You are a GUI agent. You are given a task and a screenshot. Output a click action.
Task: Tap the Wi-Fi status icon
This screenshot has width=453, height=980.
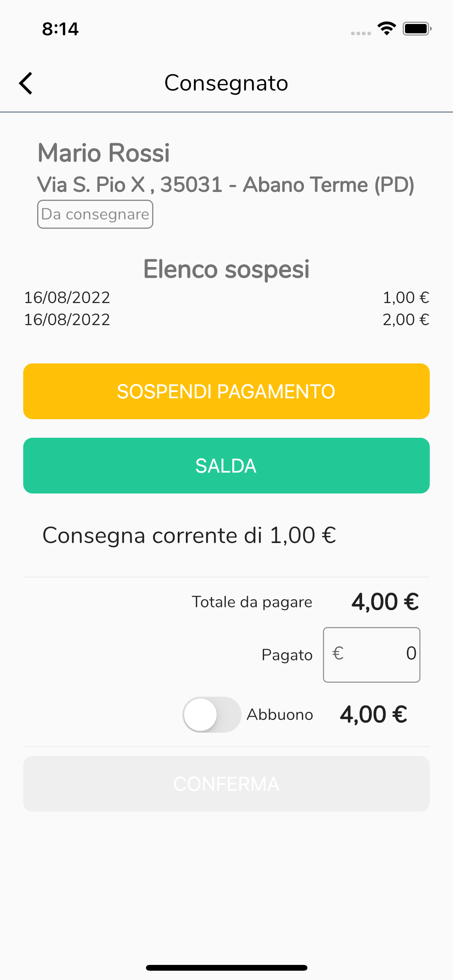[386, 29]
